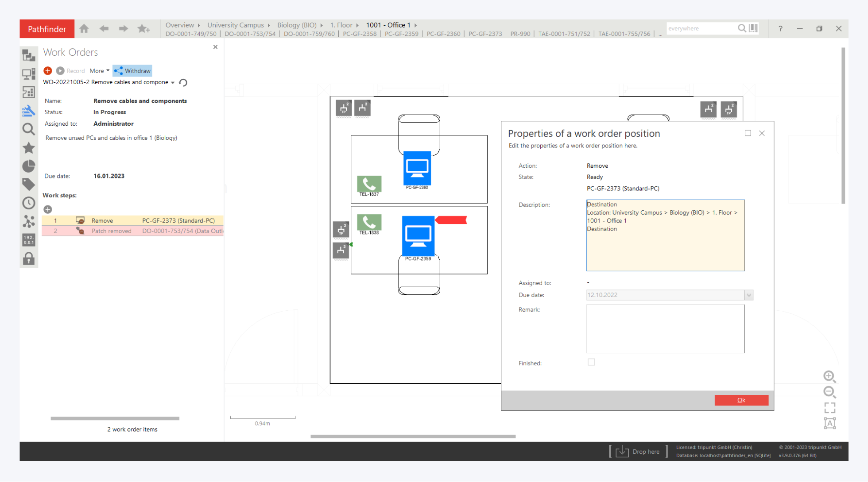
Task: Open the favorites star sidebar icon
Action: tap(29, 148)
